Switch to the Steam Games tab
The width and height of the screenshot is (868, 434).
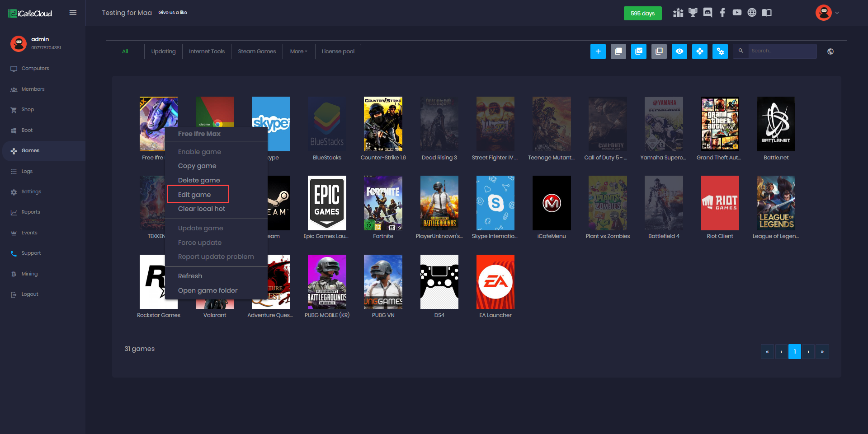point(257,51)
